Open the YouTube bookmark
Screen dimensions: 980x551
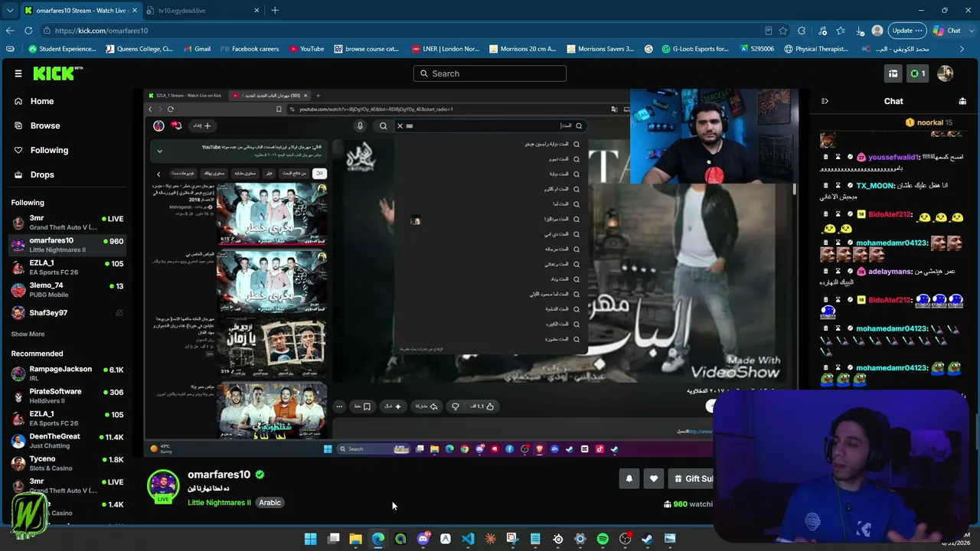(x=306, y=49)
